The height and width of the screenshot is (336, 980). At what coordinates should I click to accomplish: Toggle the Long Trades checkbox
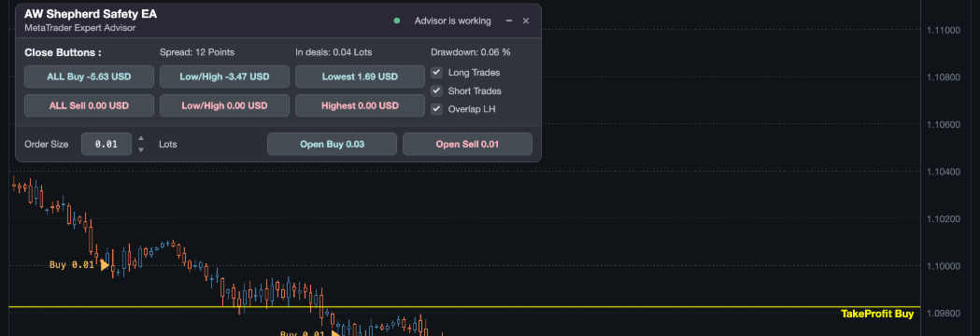click(437, 73)
